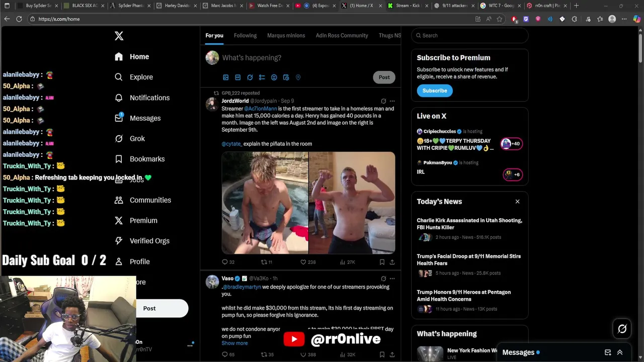Close the Today's News panel
The width and height of the screenshot is (644, 362).
[517, 202]
